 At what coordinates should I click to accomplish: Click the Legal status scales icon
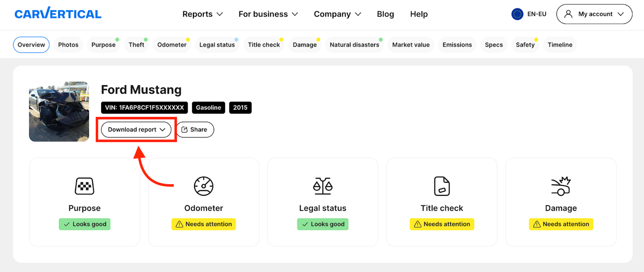[x=323, y=186]
